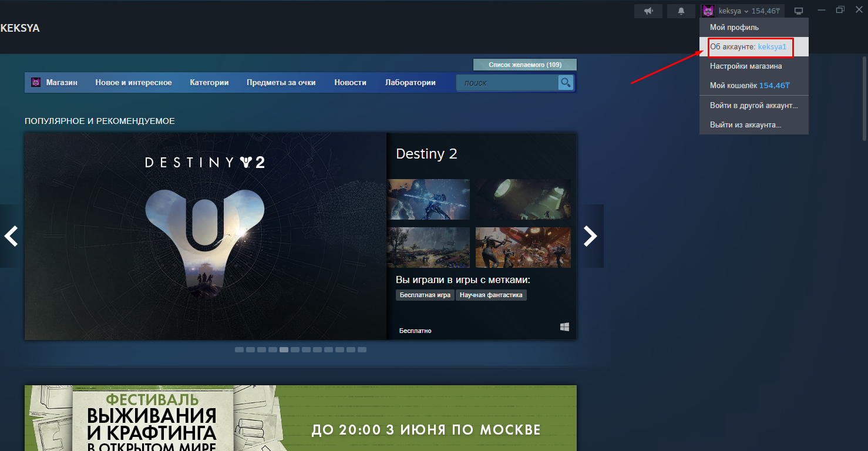The width and height of the screenshot is (868, 451).
Task: Click the store avatar icon beside Магазин
Action: click(36, 83)
